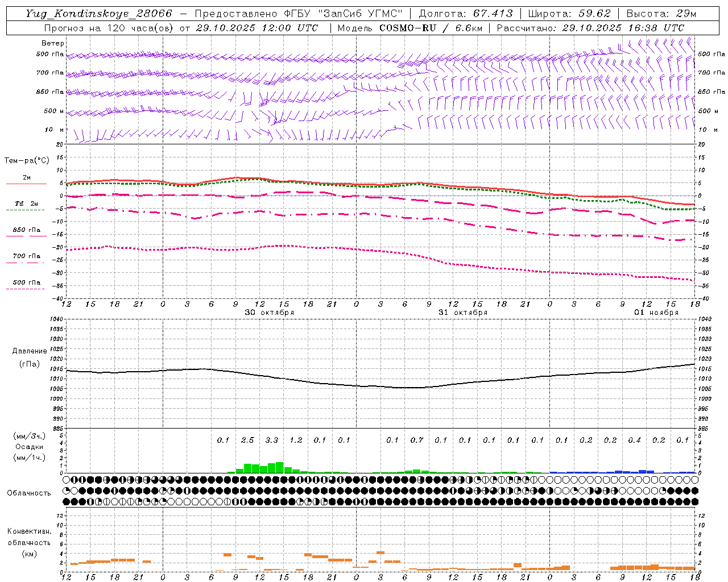Click the Долгота: 67.413 header field
This screenshot has height=582, width=728.
[466, 14]
